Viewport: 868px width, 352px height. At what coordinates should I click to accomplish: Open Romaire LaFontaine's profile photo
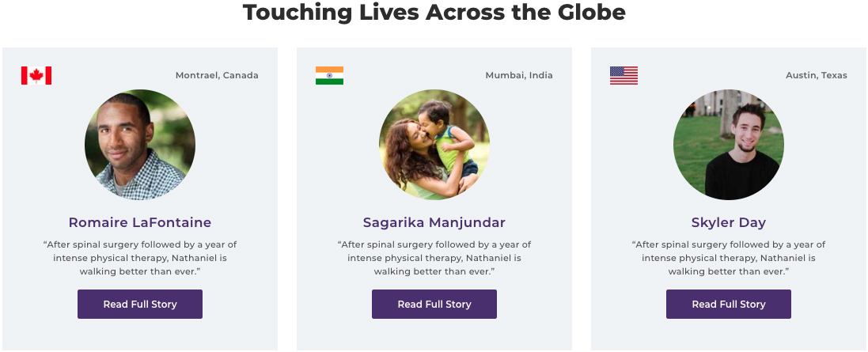click(140, 145)
